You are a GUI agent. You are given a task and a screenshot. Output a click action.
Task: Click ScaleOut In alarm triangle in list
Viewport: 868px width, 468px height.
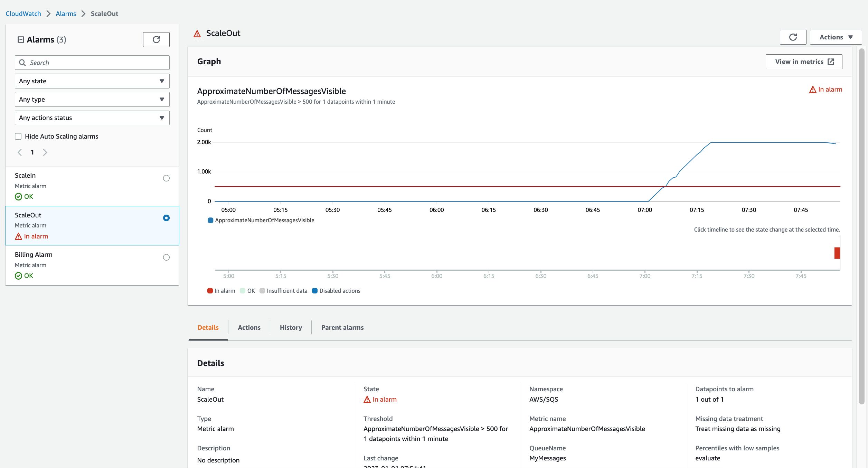(18, 236)
